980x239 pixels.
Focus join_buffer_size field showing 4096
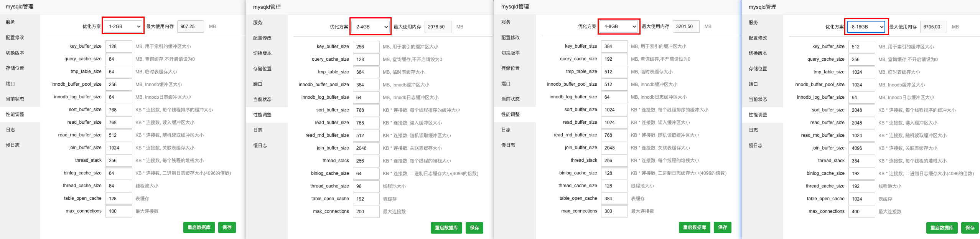pos(861,148)
